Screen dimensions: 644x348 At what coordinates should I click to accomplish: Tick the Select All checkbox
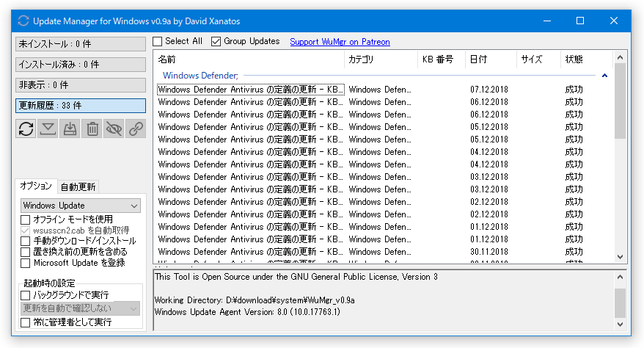click(158, 42)
